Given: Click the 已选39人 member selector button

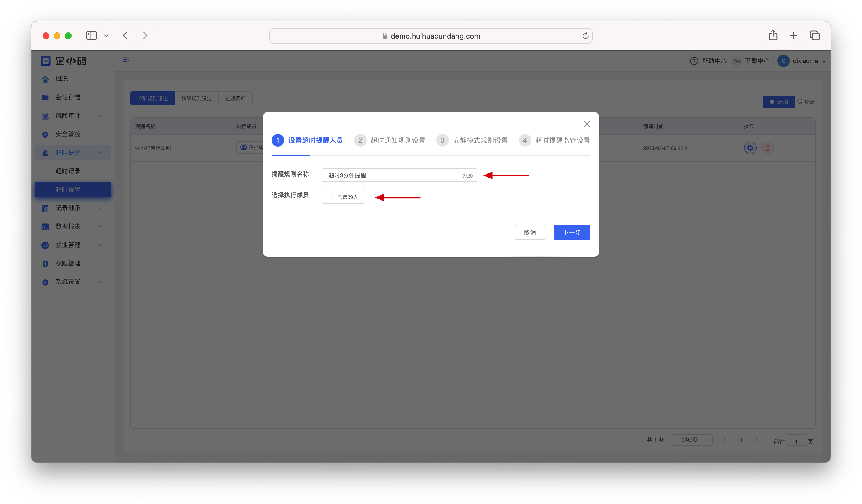Looking at the screenshot, I should [343, 197].
